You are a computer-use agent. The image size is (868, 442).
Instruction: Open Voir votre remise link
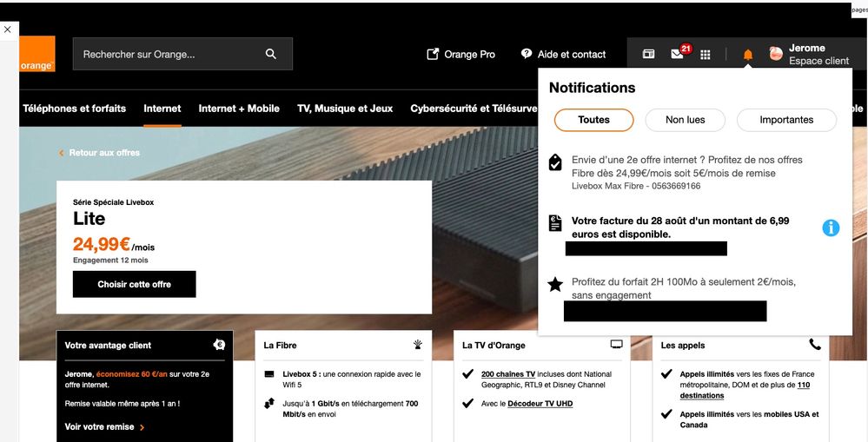[104, 427]
